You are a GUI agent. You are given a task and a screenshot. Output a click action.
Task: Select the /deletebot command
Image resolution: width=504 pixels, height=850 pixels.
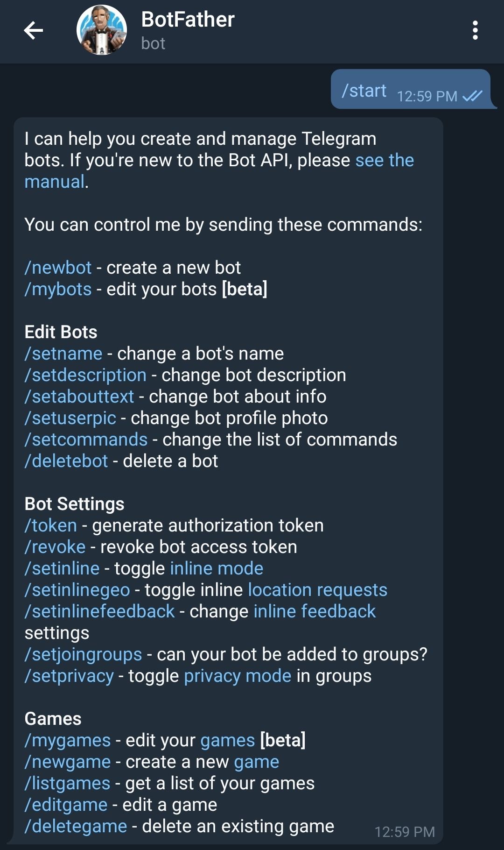pos(67,461)
